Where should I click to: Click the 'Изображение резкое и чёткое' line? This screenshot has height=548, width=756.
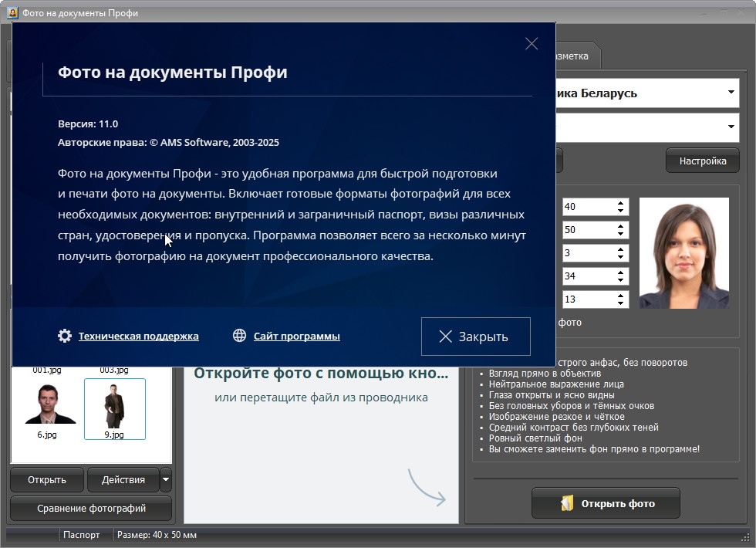[x=556, y=416]
